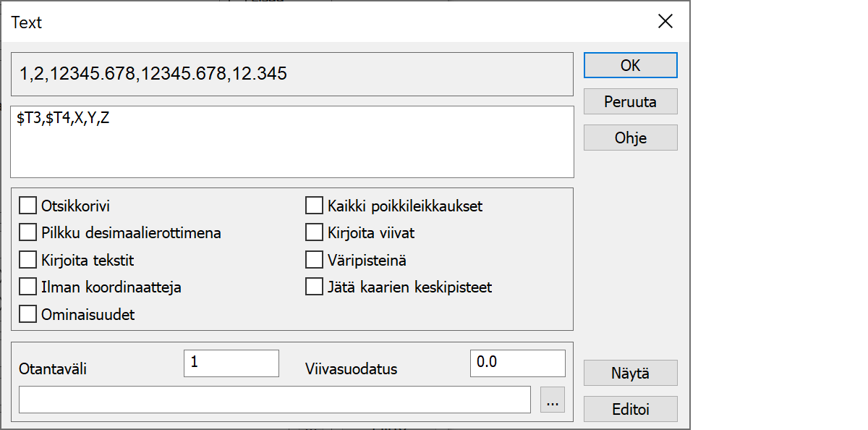
Task: Open help with the Ohje button
Action: pyautogui.click(x=630, y=138)
